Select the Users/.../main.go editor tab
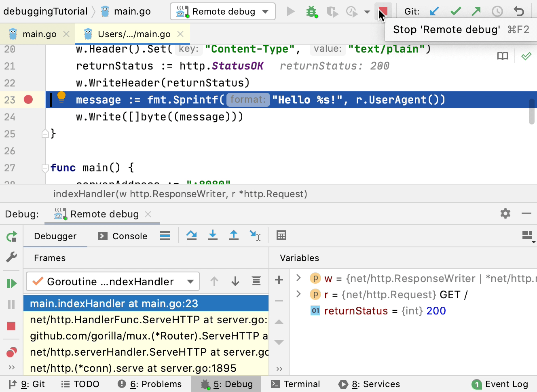The height and width of the screenshot is (392, 537). (x=133, y=34)
